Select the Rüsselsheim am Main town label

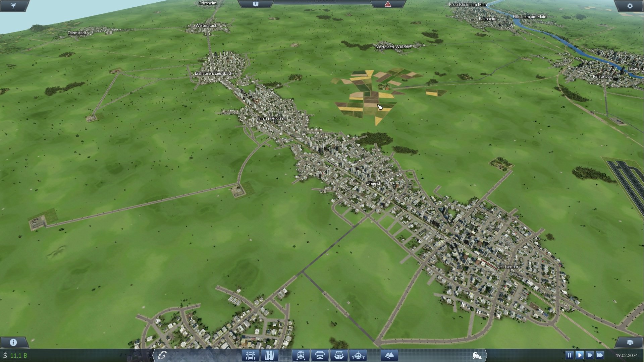tap(468, 5)
